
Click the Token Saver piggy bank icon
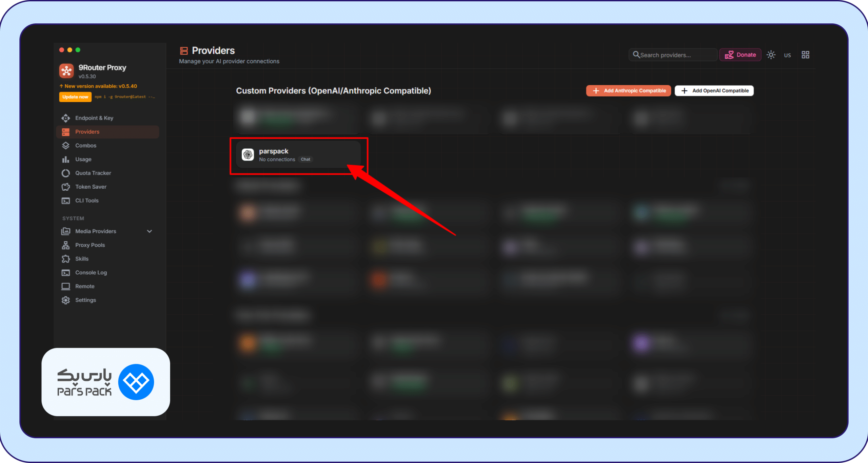pyautogui.click(x=66, y=187)
